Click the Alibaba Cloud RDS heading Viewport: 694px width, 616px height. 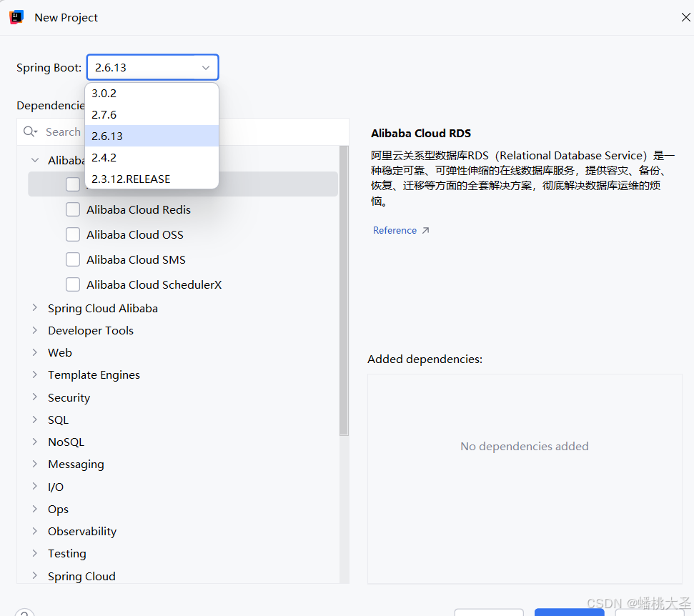pyautogui.click(x=421, y=133)
